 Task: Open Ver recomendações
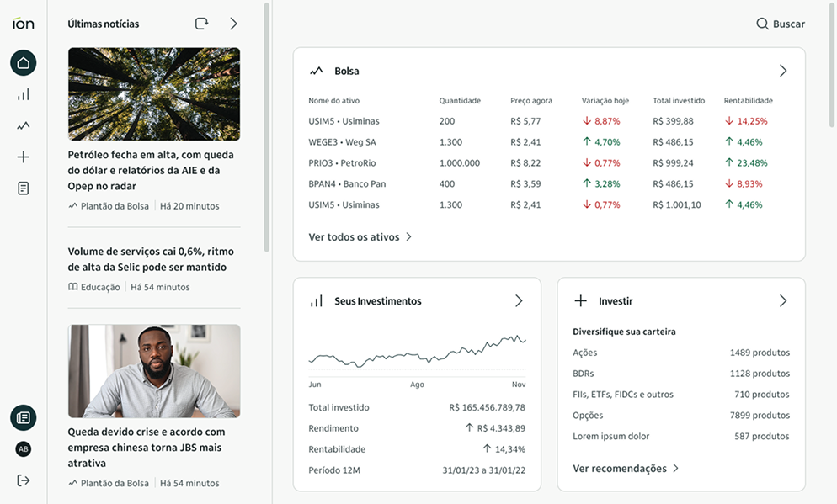point(621,468)
